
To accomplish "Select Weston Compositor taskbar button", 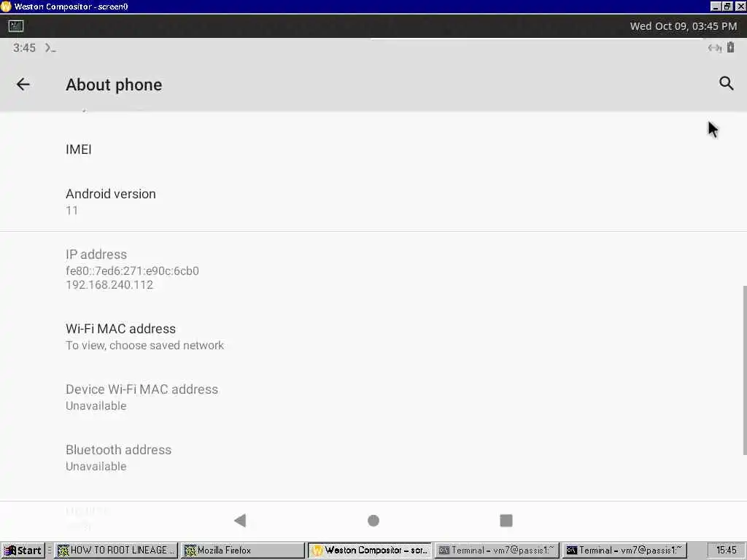I will pyautogui.click(x=370, y=551).
